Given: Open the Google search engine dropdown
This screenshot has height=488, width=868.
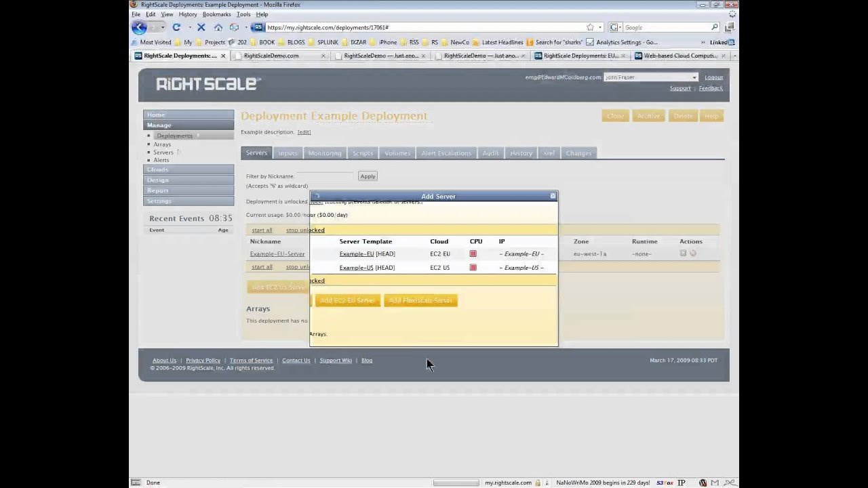Looking at the screenshot, I should click(x=615, y=27).
